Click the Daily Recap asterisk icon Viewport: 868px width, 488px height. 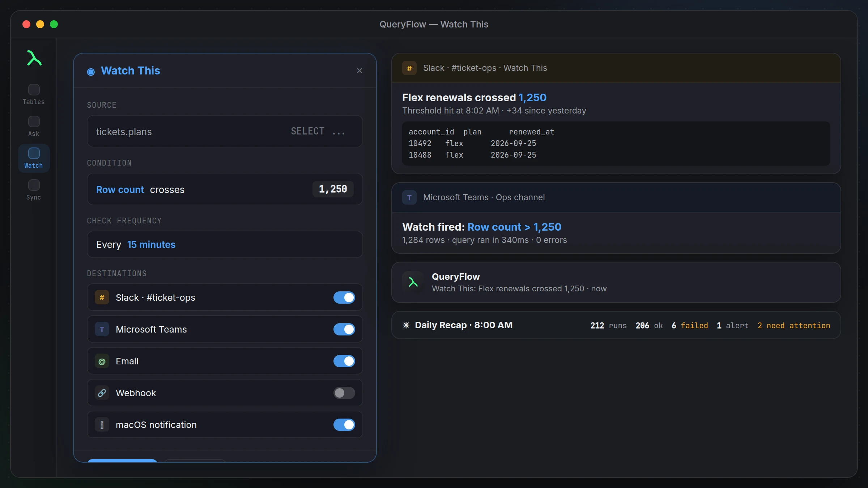pos(406,325)
